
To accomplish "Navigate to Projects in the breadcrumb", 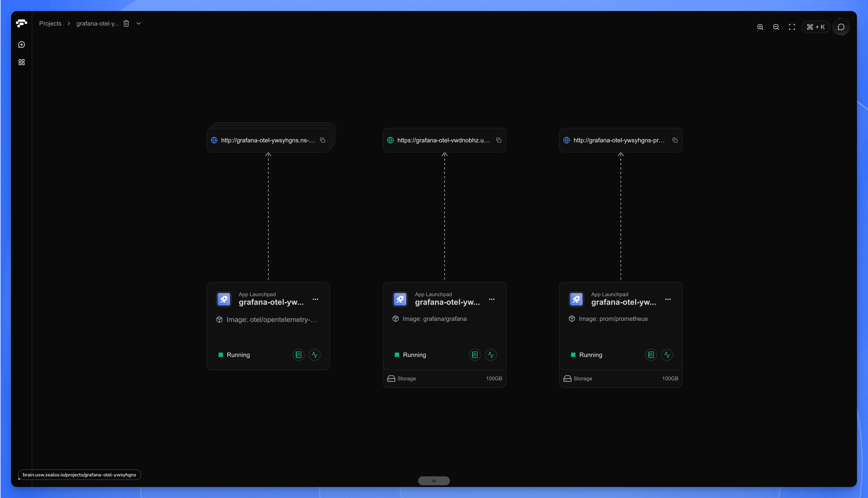I will pyautogui.click(x=50, y=23).
